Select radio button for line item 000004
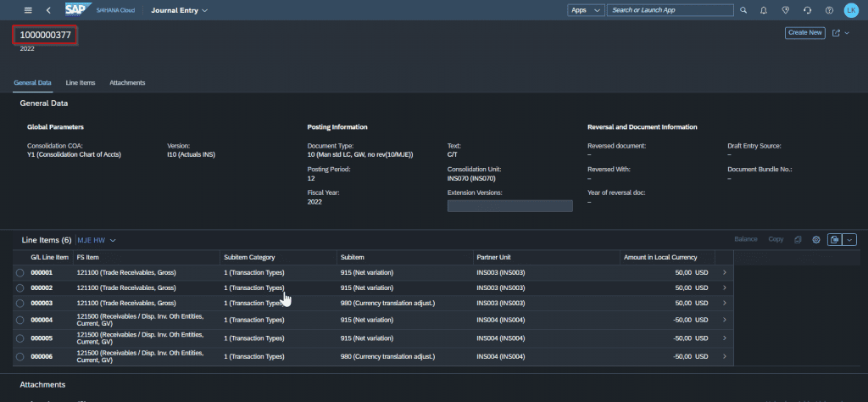Viewport: 868px width, 402px height. pyautogui.click(x=20, y=320)
